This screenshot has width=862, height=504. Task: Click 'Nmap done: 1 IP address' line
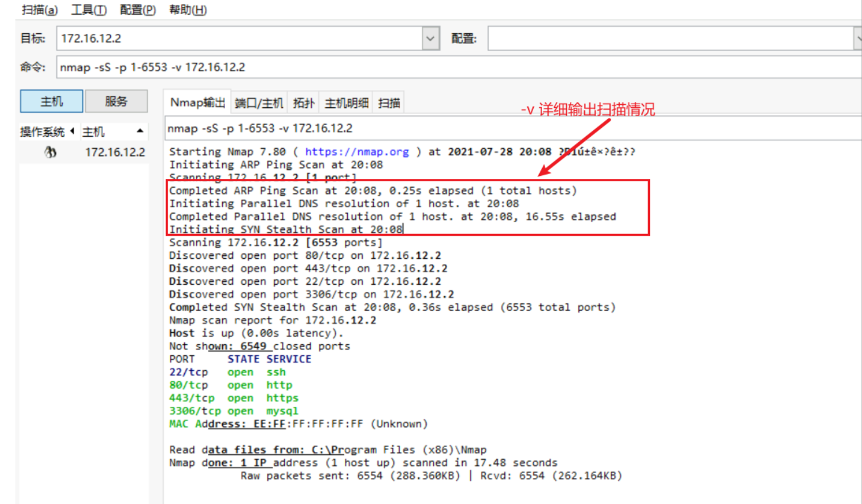[x=363, y=463]
